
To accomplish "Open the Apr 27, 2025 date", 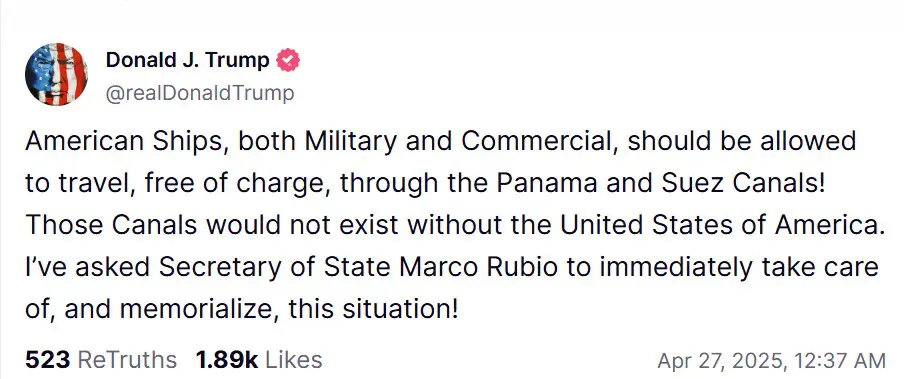I will tap(721, 362).
